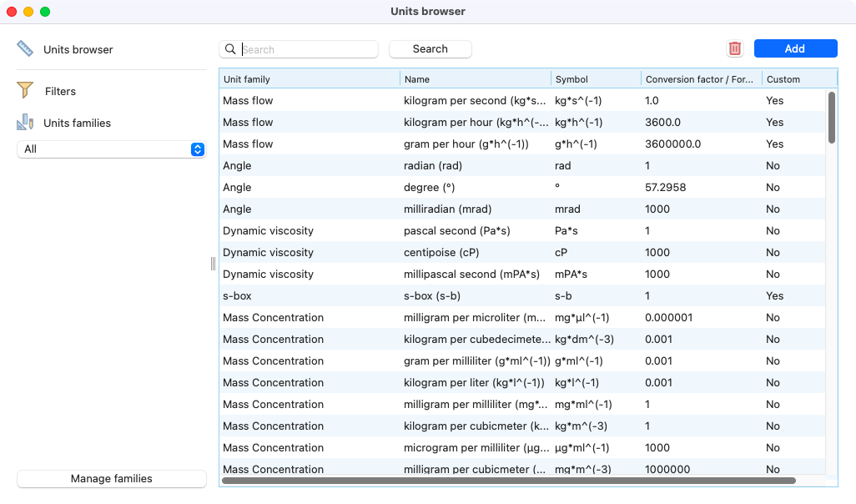This screenshot has height=504, width=856.
Task: Click the vertical scrollbar thumb
Action: point(832,118)
